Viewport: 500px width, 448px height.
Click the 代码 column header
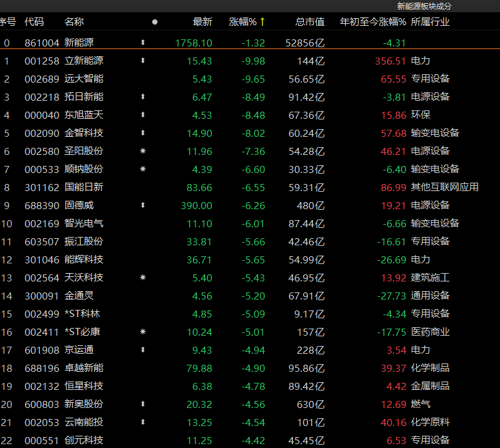click(x=34, y=22)
